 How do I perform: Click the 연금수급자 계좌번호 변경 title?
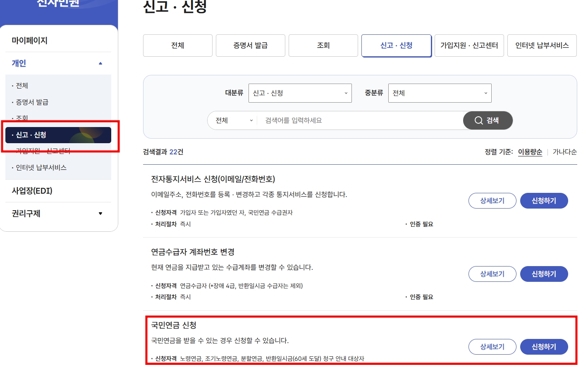[193, 252]
